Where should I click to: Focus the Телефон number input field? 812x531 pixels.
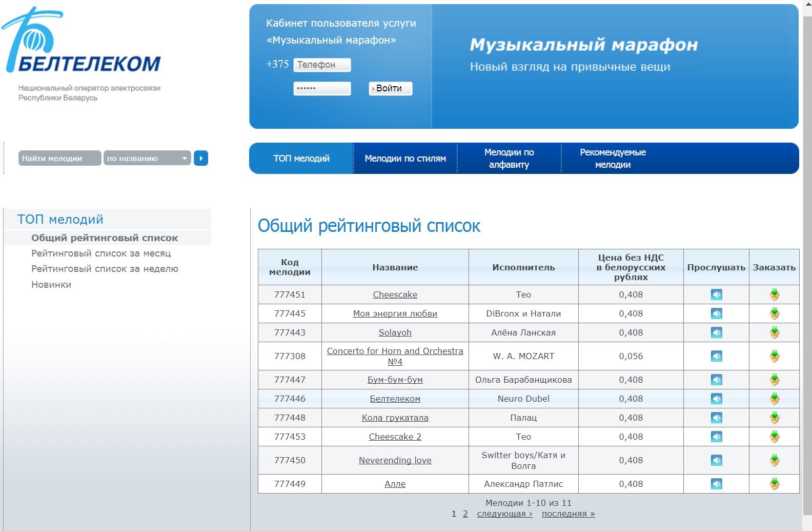click(x=322, y=65)
